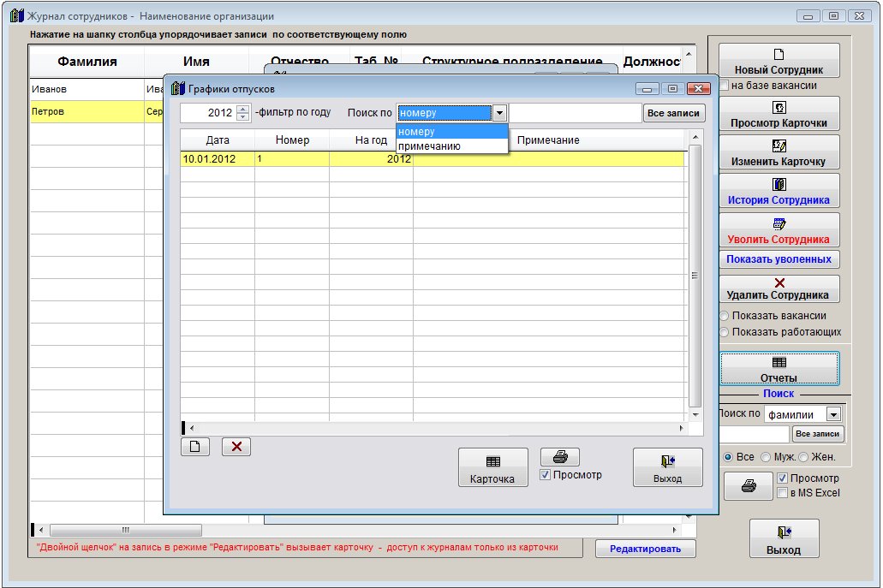883x588 pixels.
Task: Toggle Просмотр checkbox in the journal window
Action: (x=782, y=478)
